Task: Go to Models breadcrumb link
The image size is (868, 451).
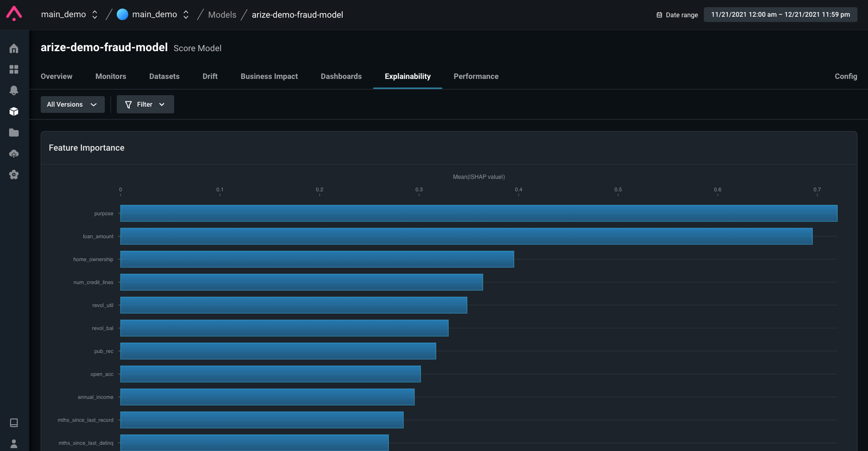Action: (222, 14)
